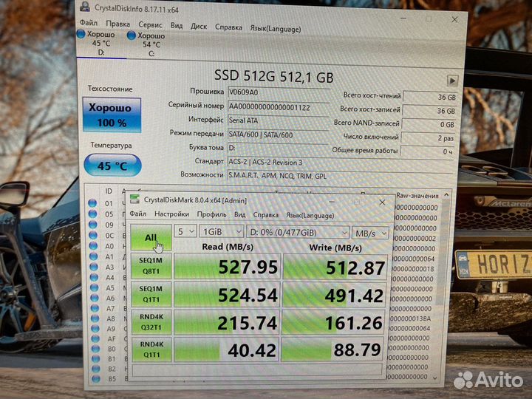
Task: Open test size dropdown showing 1GiB
Action: [x=221, y=232]
